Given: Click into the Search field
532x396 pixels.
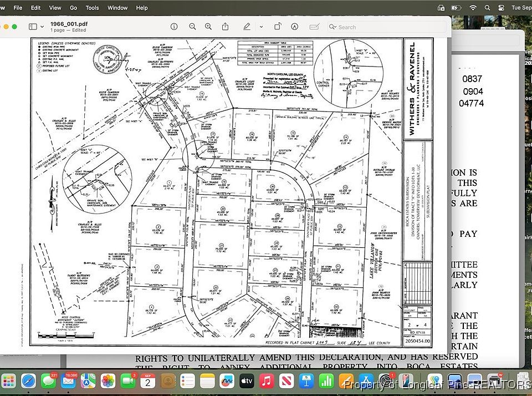Looking at the screenshot, I should (388, 27).
